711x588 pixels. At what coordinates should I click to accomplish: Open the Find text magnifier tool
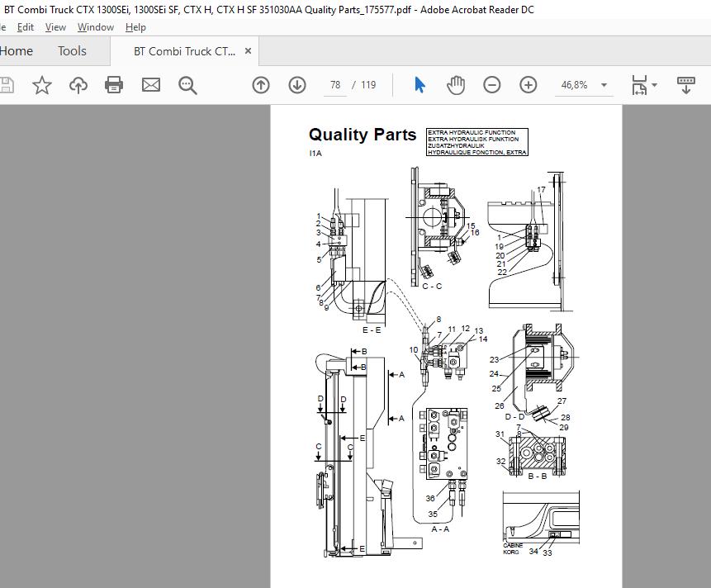[187, 85]
